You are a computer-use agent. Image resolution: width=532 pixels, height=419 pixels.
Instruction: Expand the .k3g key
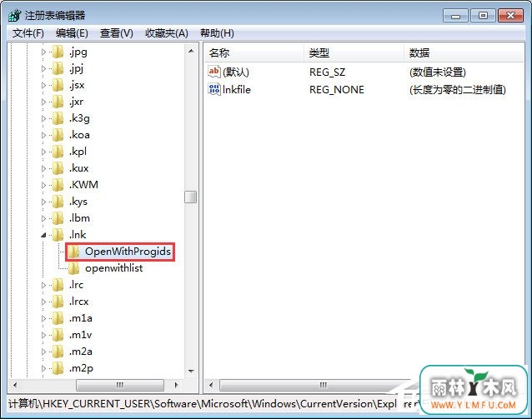(x=43, y=118)
